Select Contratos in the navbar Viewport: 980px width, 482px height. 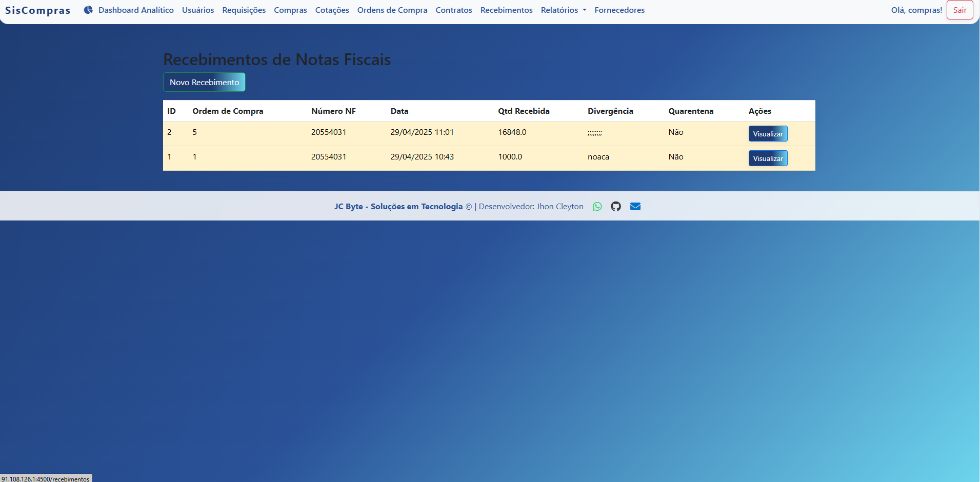click(453, 10)
